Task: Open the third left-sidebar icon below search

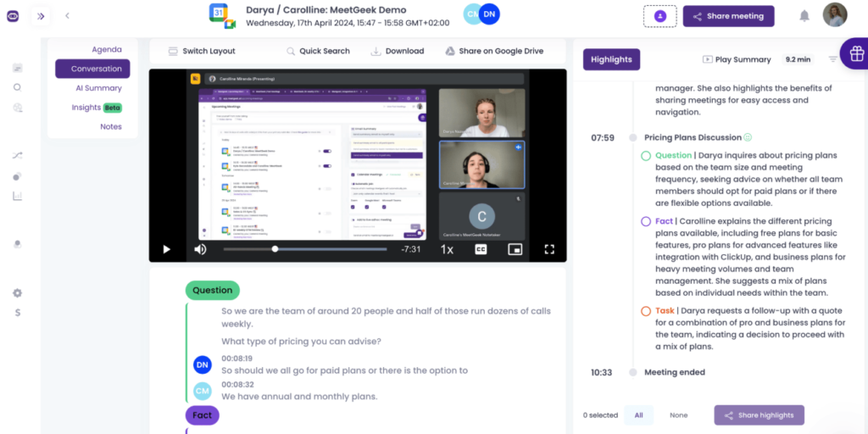Action: pos(18,108)
